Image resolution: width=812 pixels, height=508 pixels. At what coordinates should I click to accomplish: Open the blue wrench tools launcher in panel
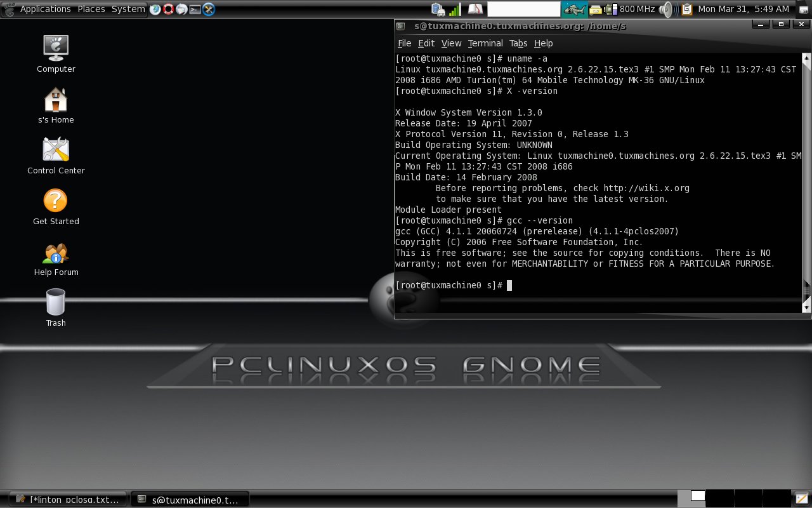click(208, 9)
